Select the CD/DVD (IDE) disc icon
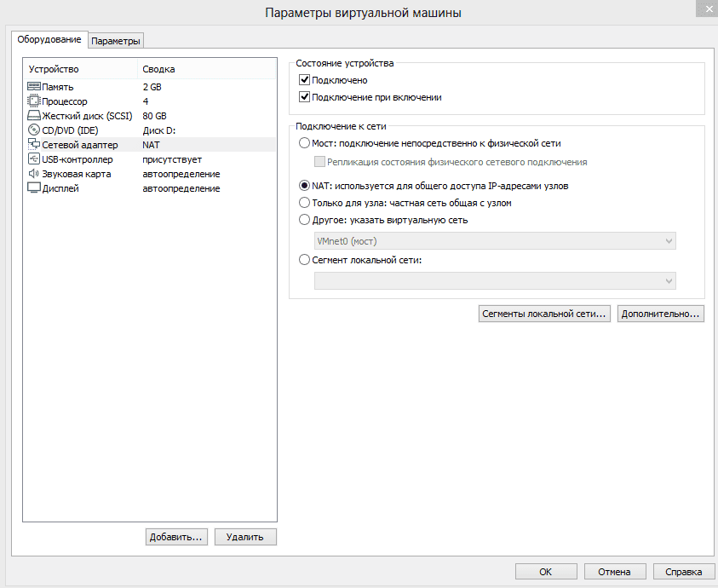The width and height of the screenshot is (718, 588). click(34, 130)
